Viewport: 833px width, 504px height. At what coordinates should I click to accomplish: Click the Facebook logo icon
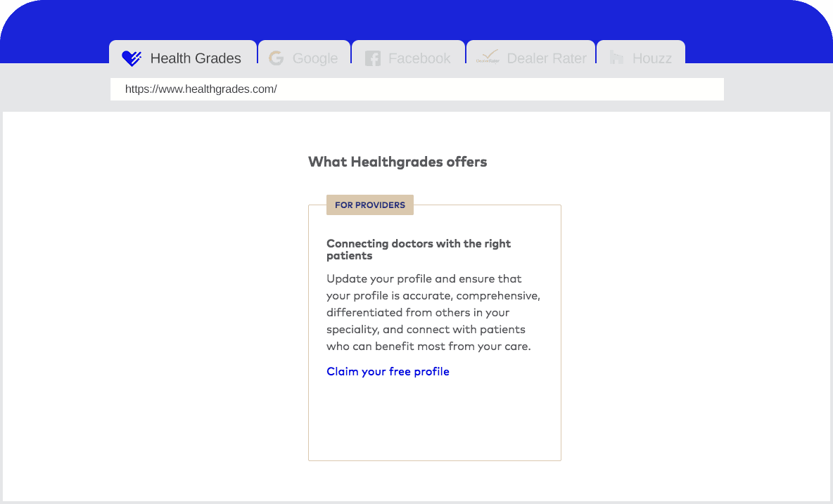click(372, 58)
